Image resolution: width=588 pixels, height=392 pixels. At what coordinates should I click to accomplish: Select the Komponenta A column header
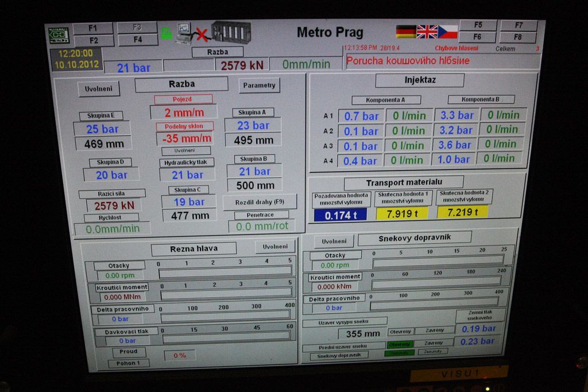(x=386, y=100)
